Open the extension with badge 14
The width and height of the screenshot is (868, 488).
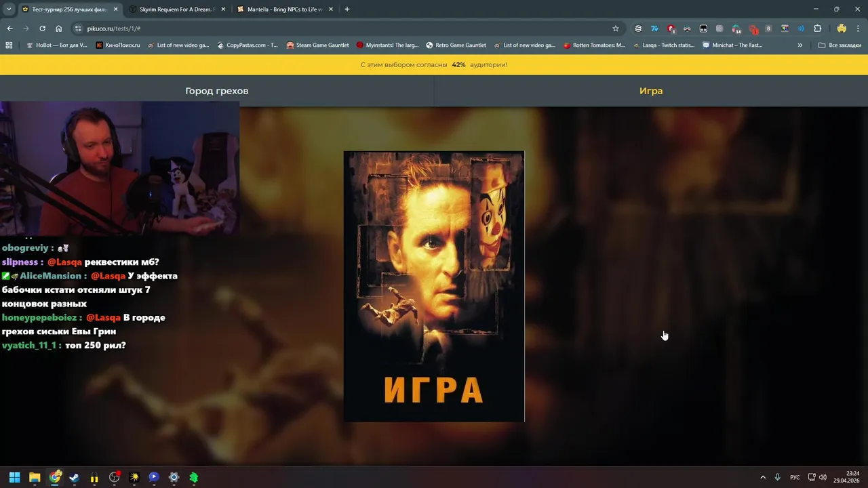(x=736, y=28)
